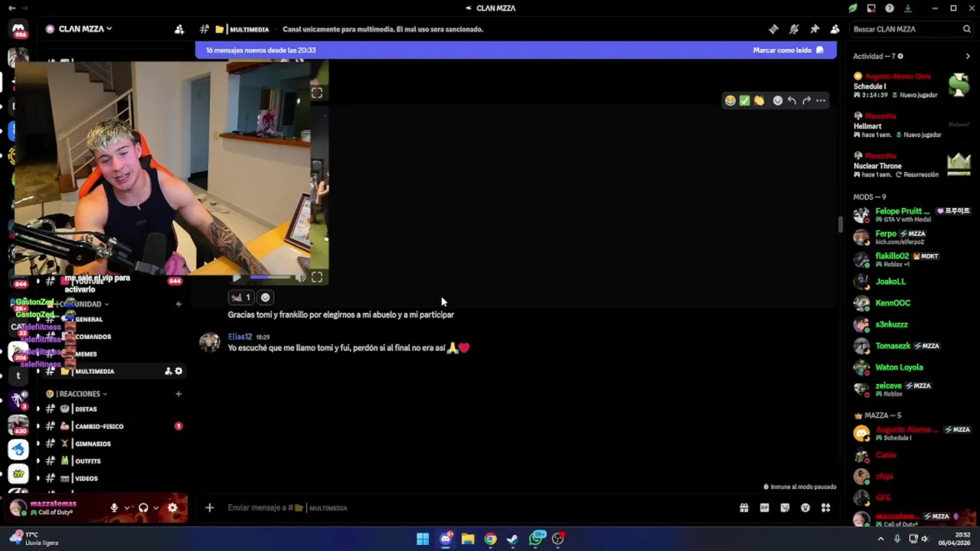Open the emoji picker in message bar

click(x=805, y=507)
